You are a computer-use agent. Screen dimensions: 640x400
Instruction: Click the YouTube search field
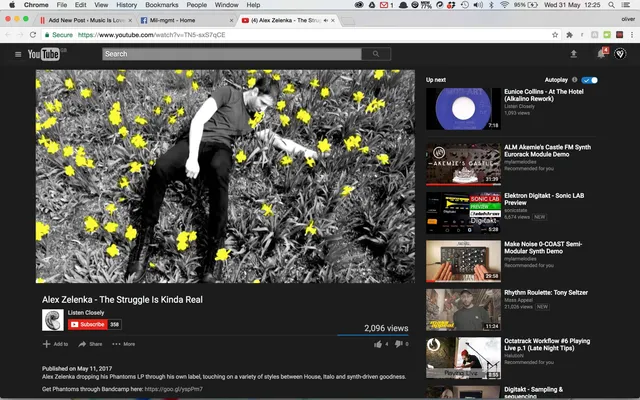click(x=231, y=54)
